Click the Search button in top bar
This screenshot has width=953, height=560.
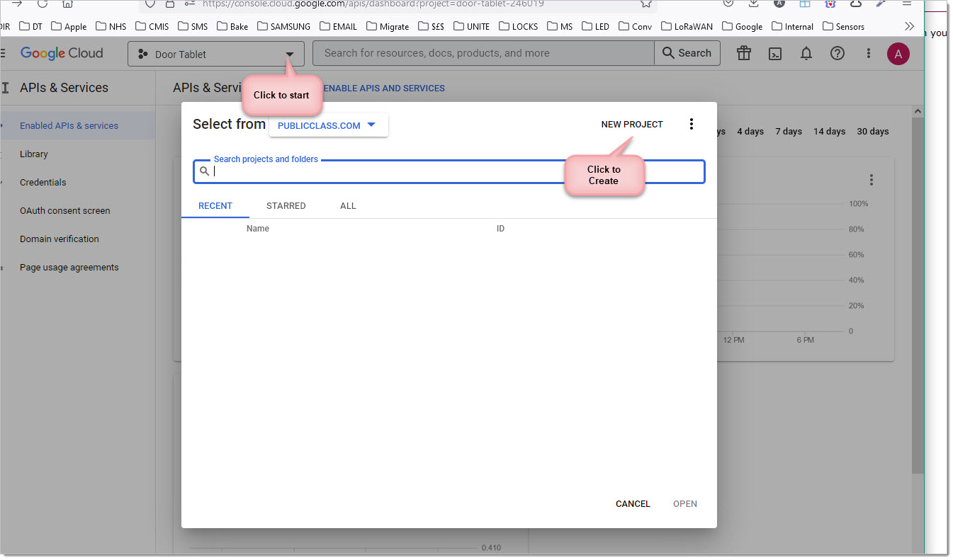point(687,53)
